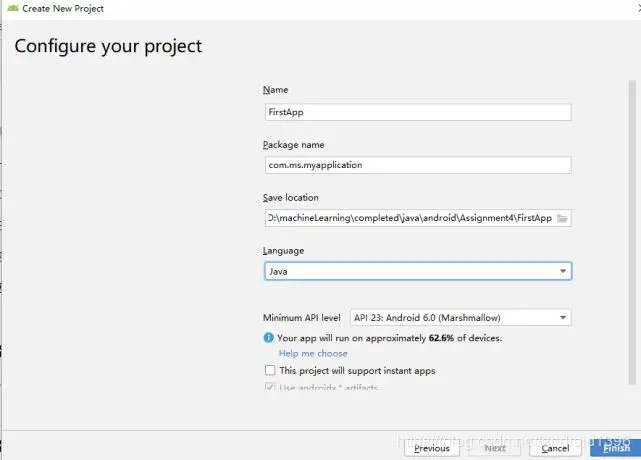Expand the Minimum API level dropdown
Screen dimensions: 641x460
[x=460, y=318]
